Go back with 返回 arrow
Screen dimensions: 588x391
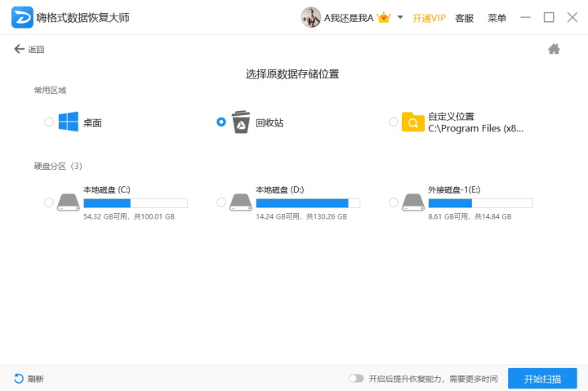(29, 49)
